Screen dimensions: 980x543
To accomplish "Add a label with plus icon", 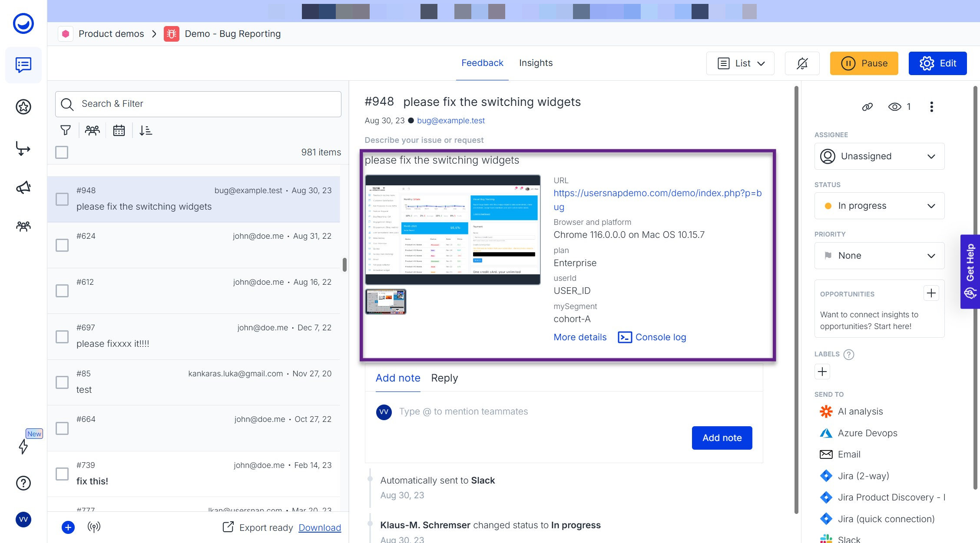I will click(822, 372).
